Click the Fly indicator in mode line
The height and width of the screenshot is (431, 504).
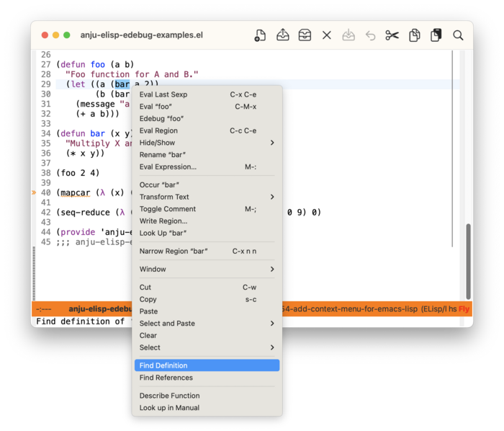click(x=464, y=309)
